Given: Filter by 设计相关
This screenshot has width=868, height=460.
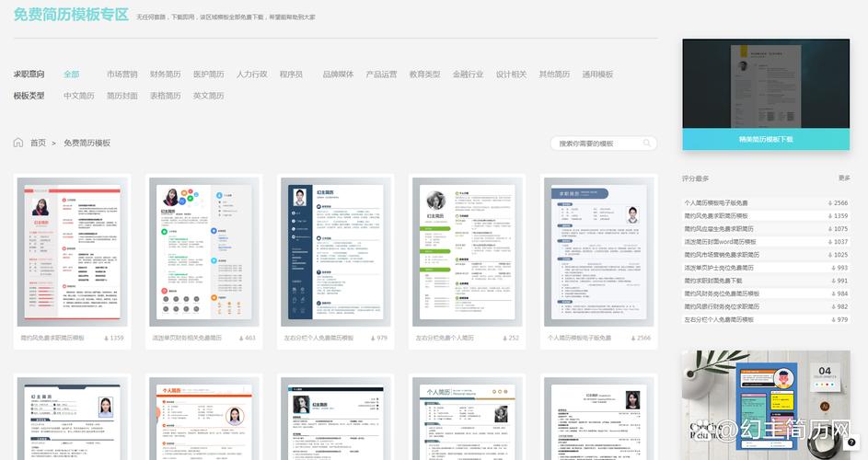Looking at the screenshot, I should pos(511,75).
